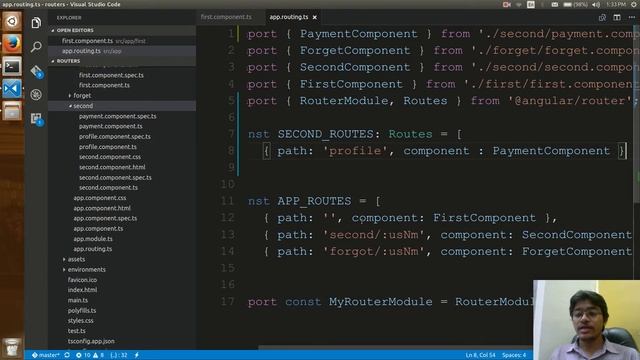Click the Spaces: 4 indentation indicator

click(x=514, y=355)
